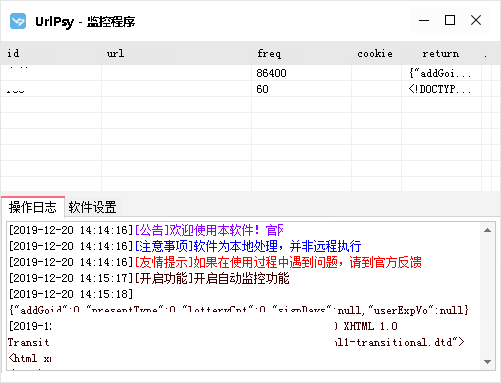Maximize the UrlPsy window
501x383 pixels.
[450, 21]
